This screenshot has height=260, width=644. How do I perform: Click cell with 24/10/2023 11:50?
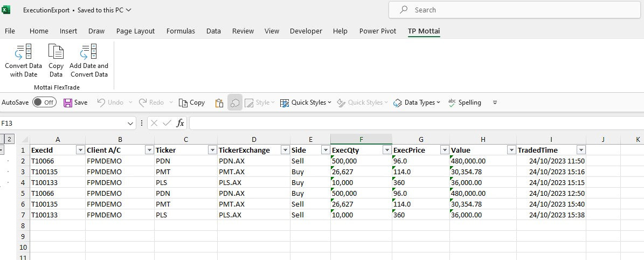pos(551,161)
